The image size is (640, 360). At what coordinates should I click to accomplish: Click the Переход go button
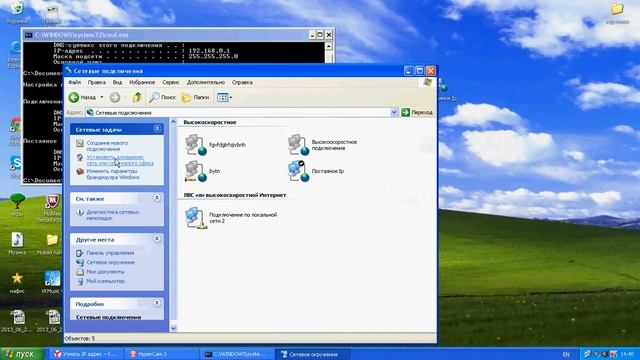(x=417, y=112)
